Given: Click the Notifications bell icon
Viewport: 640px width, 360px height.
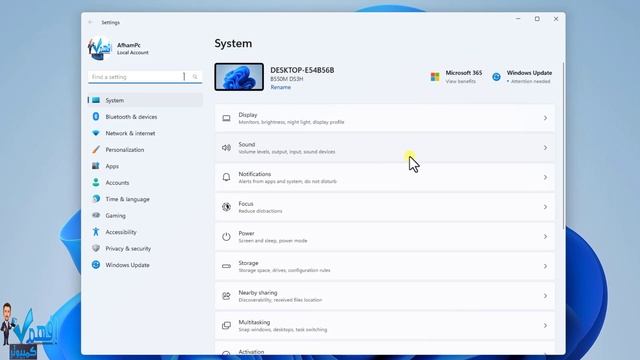Looking at the screenshot, I should pyautogui.click(x=226, y=177).
